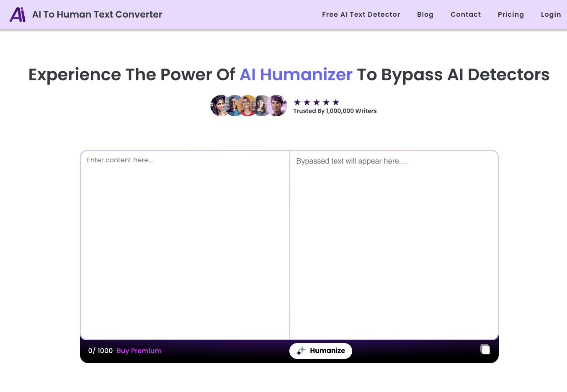The width and height of the screenshot is (567, 392).
Task: Click the first writer avatar thumbnail
Action: (219, 105)
